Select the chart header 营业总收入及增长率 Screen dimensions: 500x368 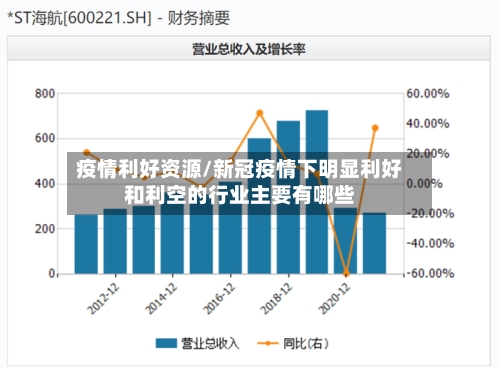pyautogui.click(x=249, y=49)
